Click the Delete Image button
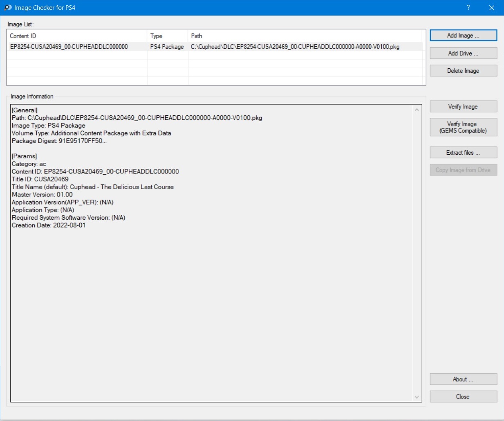Screen dimensions: 504x421 coord(463,71)
